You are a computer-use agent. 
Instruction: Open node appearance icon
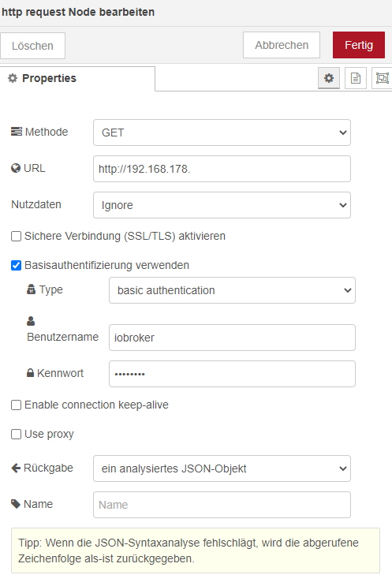(x=382, y=78)
